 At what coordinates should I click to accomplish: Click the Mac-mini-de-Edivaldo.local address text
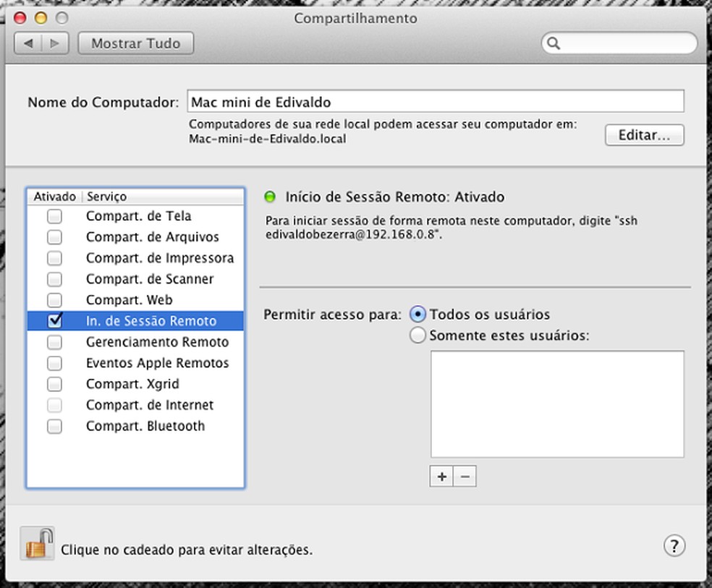[x=268, y=139]
